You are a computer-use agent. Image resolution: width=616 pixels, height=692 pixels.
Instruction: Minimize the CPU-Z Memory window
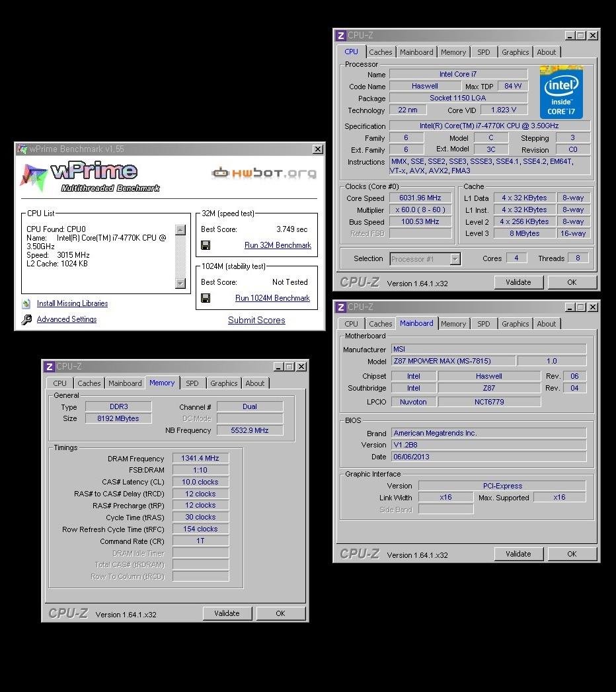click(278, 367)
